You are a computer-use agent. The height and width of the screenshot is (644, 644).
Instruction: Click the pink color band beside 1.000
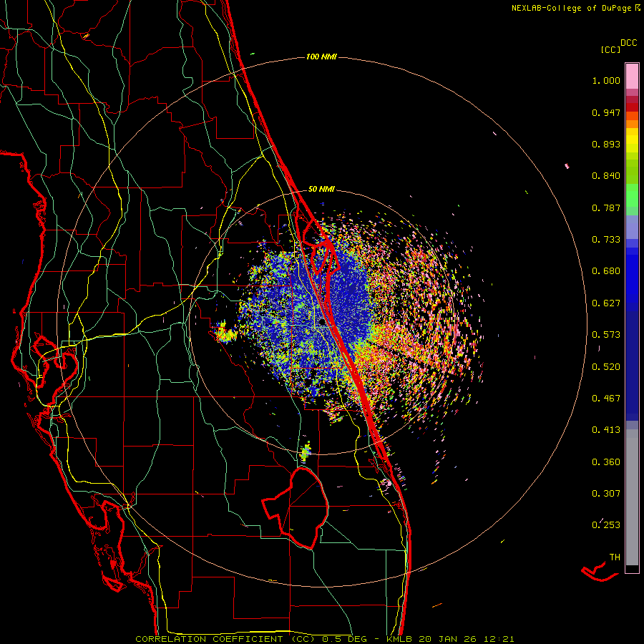pyautogui.click(x=632, y=77)
